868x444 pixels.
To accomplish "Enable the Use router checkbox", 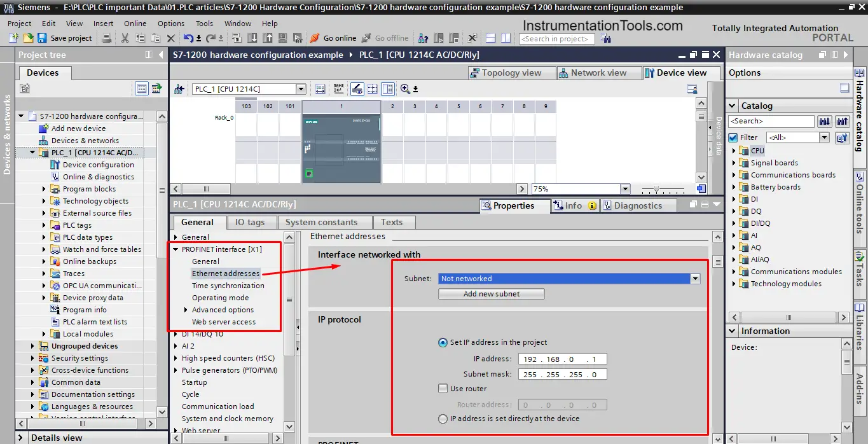I will pyautogui.click(x=443, y=389).
